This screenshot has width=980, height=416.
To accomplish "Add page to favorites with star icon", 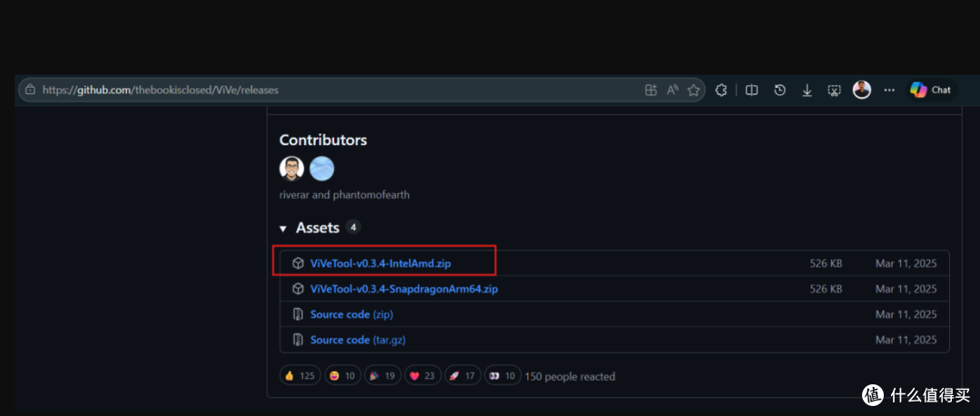I will pyautogui.click(x=693, y=90).
